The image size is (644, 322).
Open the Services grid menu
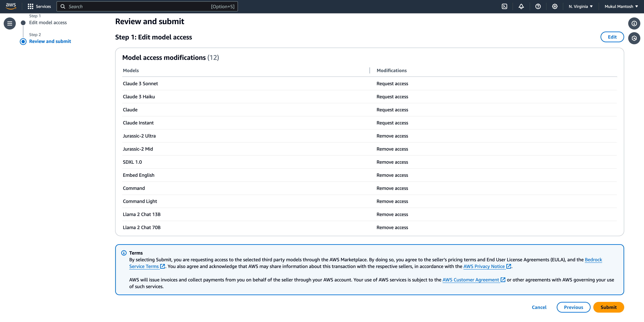click(x=39, y=7)
